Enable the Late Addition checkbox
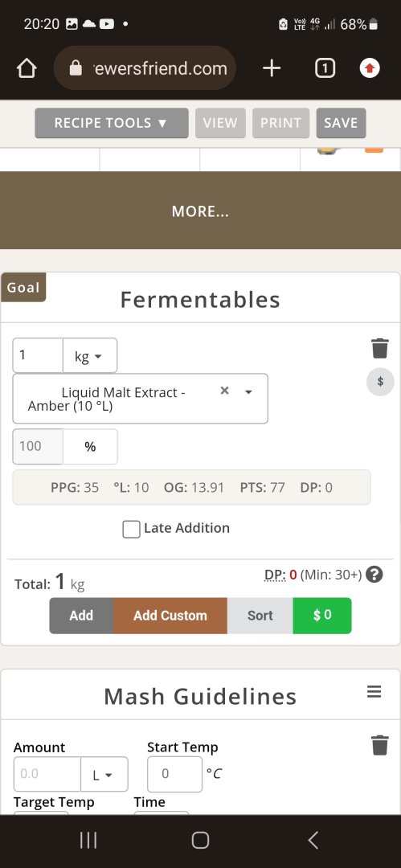This screenshot has height=868, width=401. [x=131, y=529]
